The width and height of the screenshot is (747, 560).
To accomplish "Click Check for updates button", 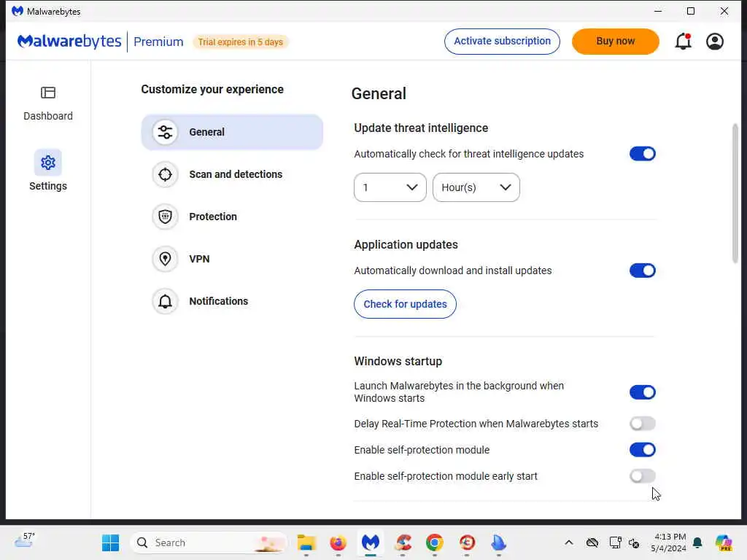I will (x=405, y=304).
